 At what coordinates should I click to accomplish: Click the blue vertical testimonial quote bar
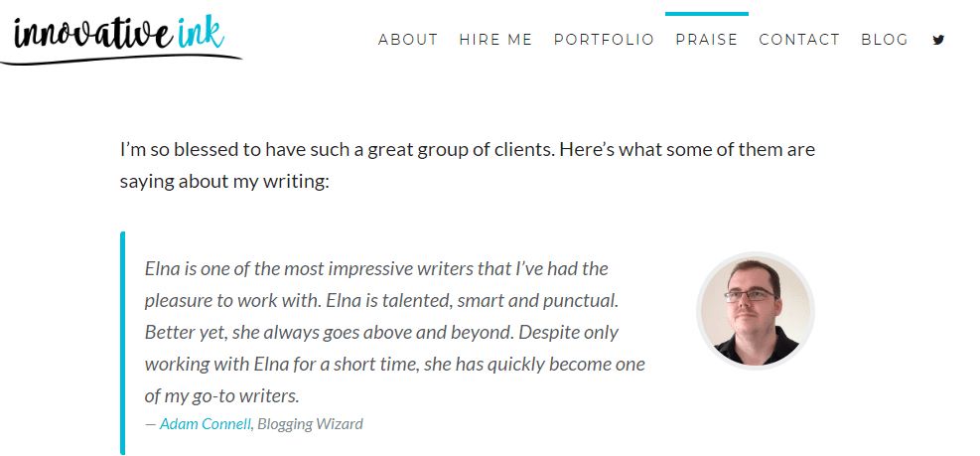coord(123,343)
